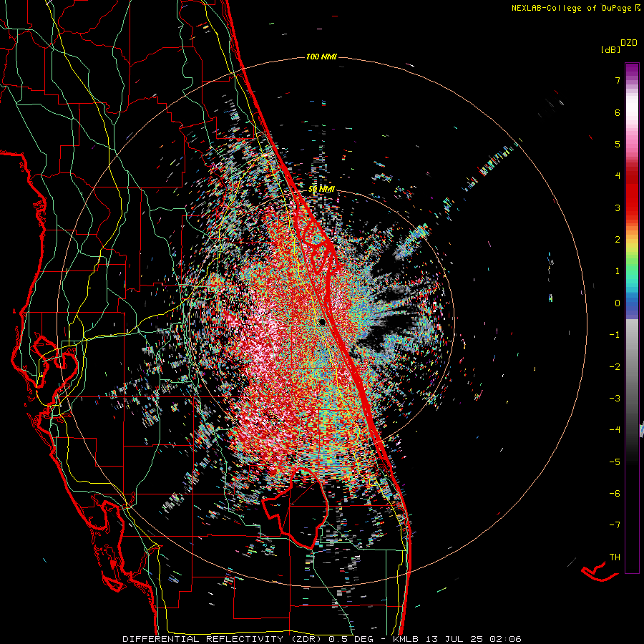The width and height of the screenshot is (644, 644).
Task: Click the 13 JUL 25 02:06 timestamp
Action: pos(472,639)
